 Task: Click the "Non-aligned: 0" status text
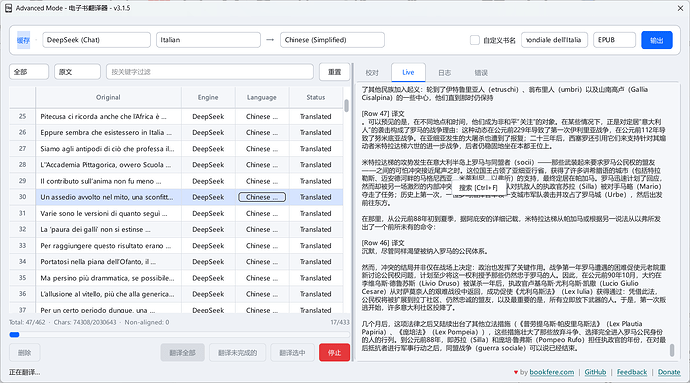147,322
